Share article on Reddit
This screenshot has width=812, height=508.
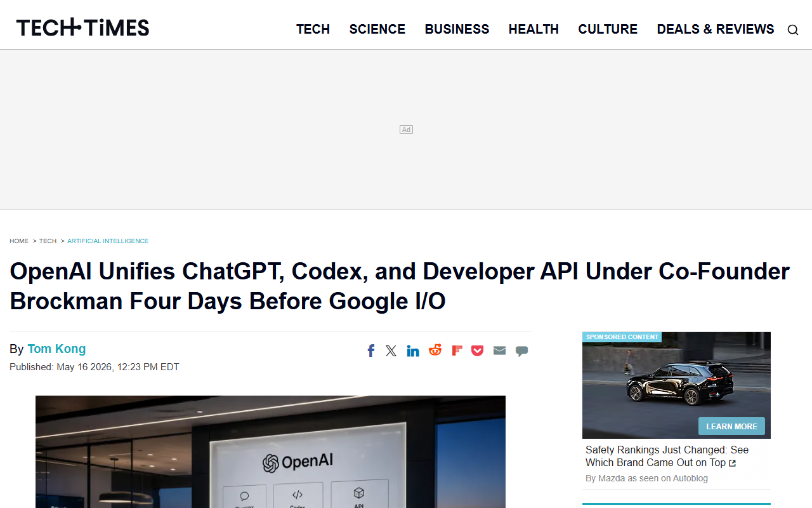435,350
